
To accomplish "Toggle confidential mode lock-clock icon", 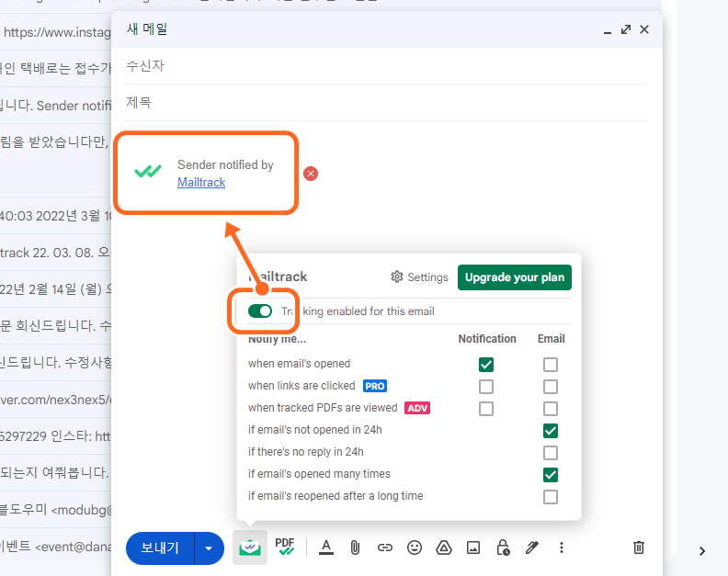I will click(x=504, y=548).
